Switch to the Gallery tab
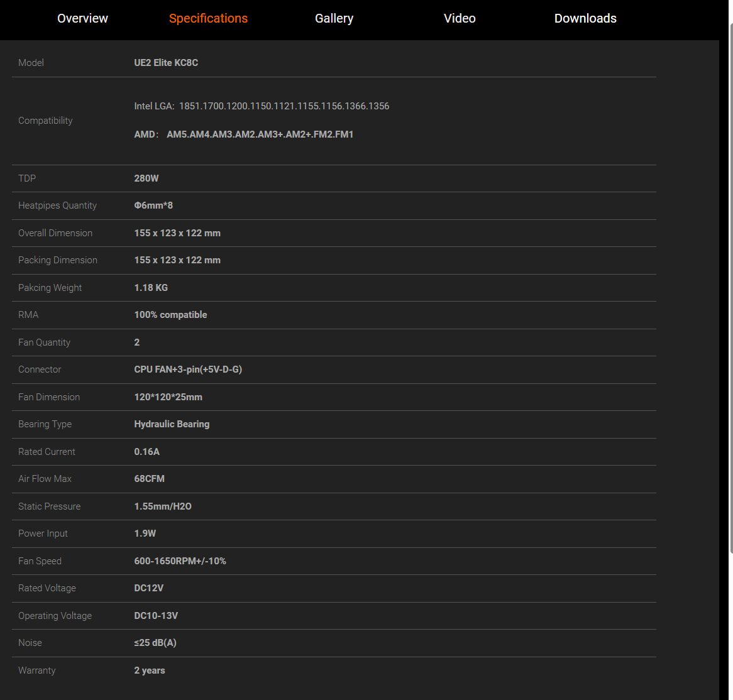 (x=334, y=19)
